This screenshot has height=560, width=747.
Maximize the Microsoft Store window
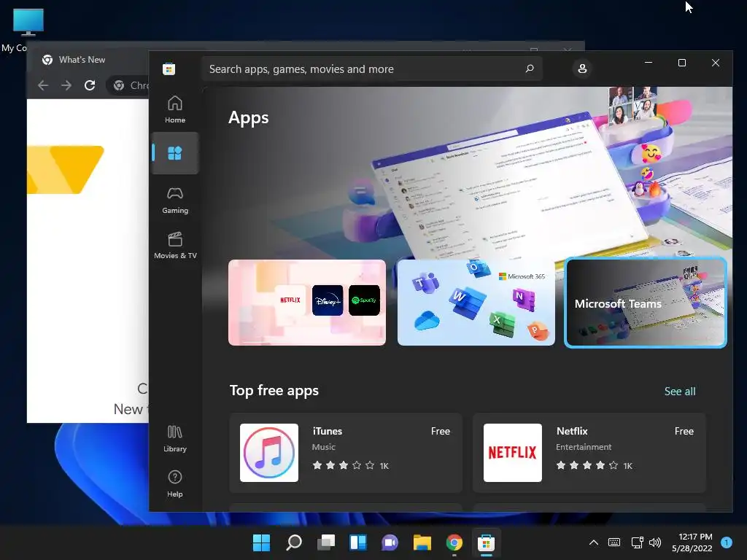tap(682, 63)
